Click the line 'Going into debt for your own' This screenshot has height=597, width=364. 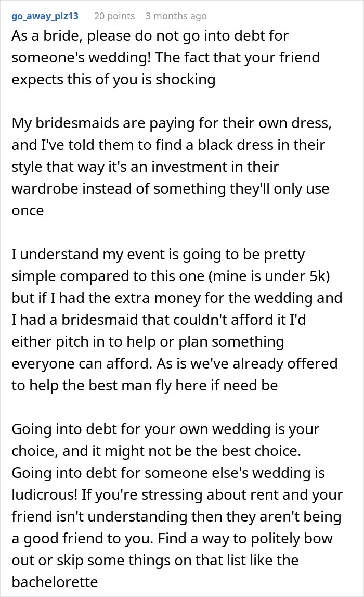(x=165, y=429)
